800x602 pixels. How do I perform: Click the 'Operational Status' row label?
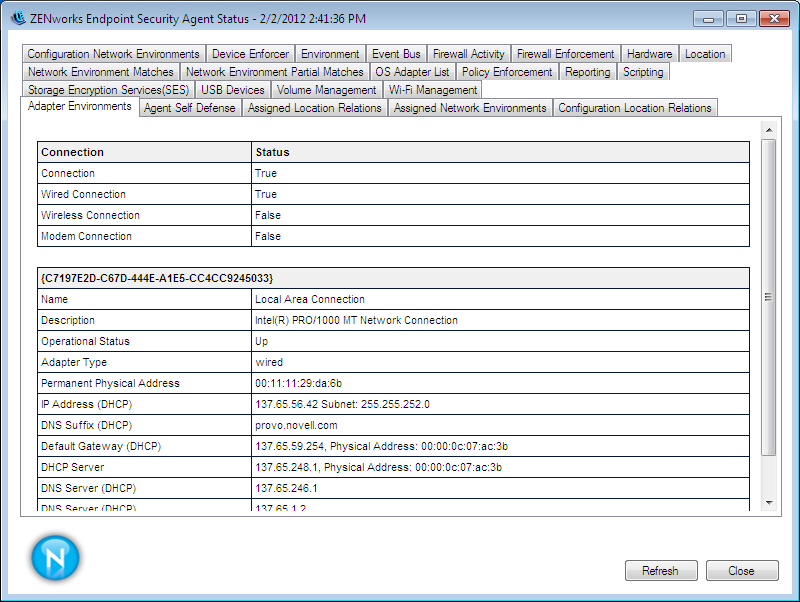[85, 341]
